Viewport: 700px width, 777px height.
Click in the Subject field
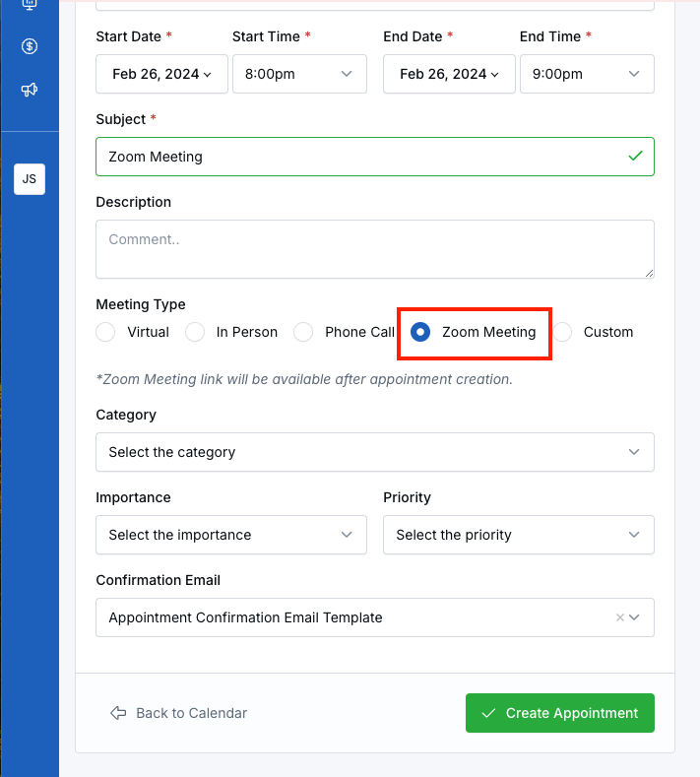click(x=375, y=157)
